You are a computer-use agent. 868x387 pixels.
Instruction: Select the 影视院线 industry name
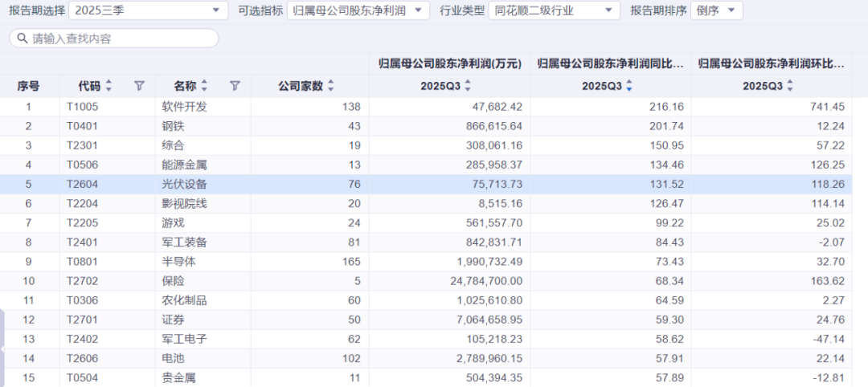click(x=184, y=203)
